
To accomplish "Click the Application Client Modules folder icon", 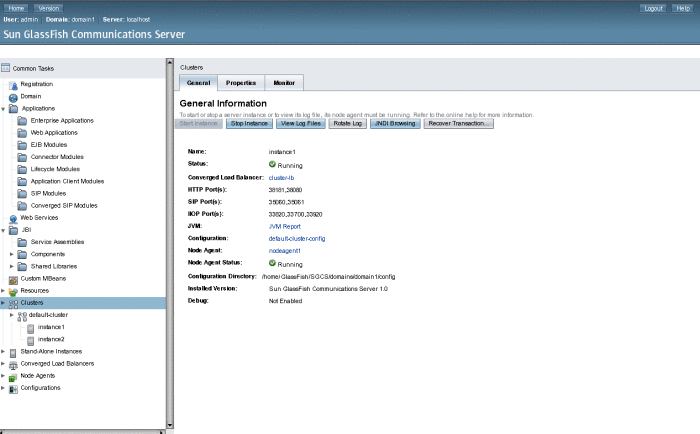I will (x=22, y=181).
